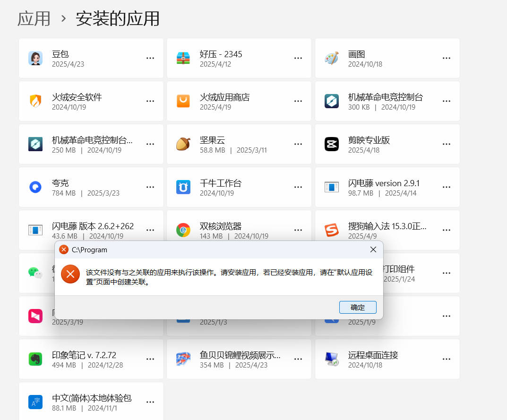Click the 夸克 blue circle icon
The width and height of the screenshot is (507, 420).
coord(35,187)
